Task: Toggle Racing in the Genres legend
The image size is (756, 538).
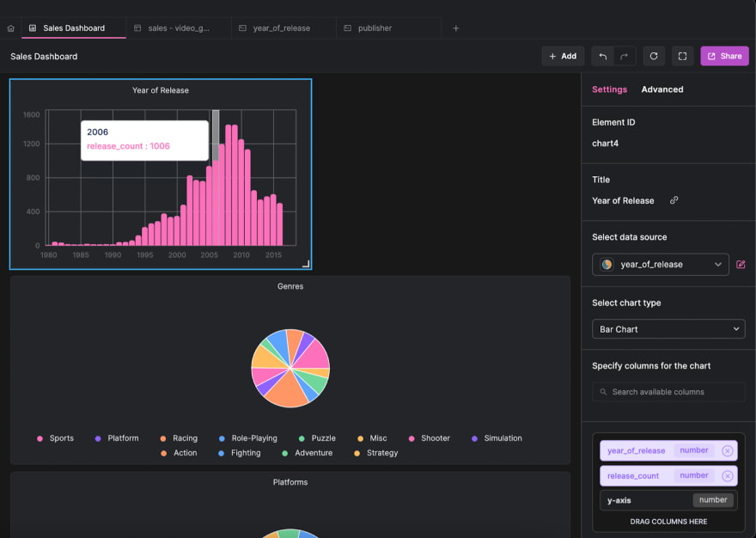Action: click(x=179, y=438)
